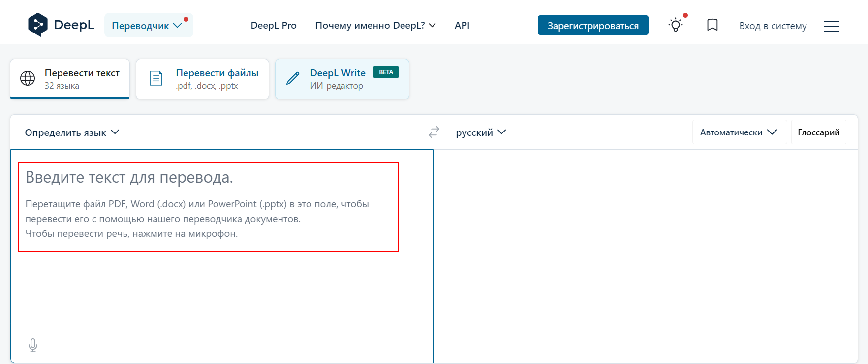
Task: Click the DeepL logo
Action: click(61, 25)
